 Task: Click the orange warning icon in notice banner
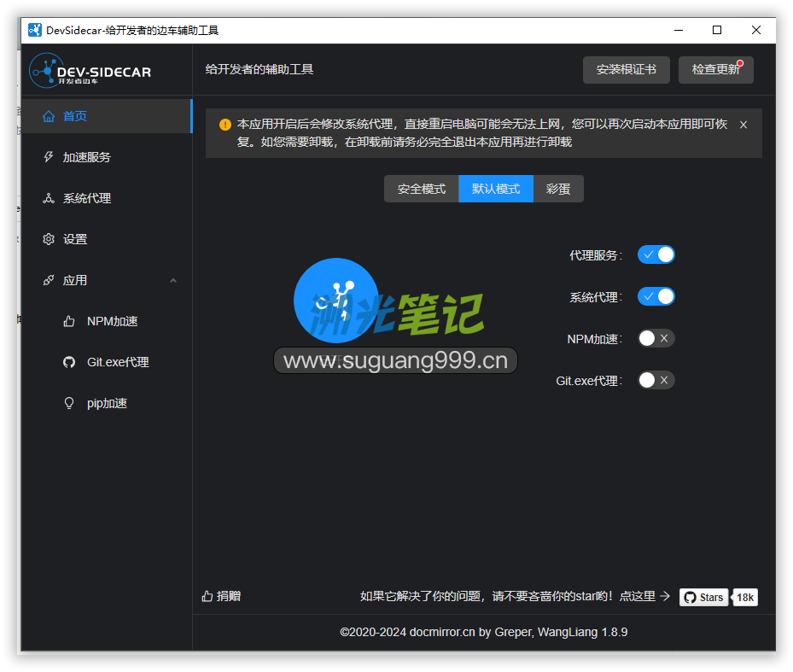(225, 125)
